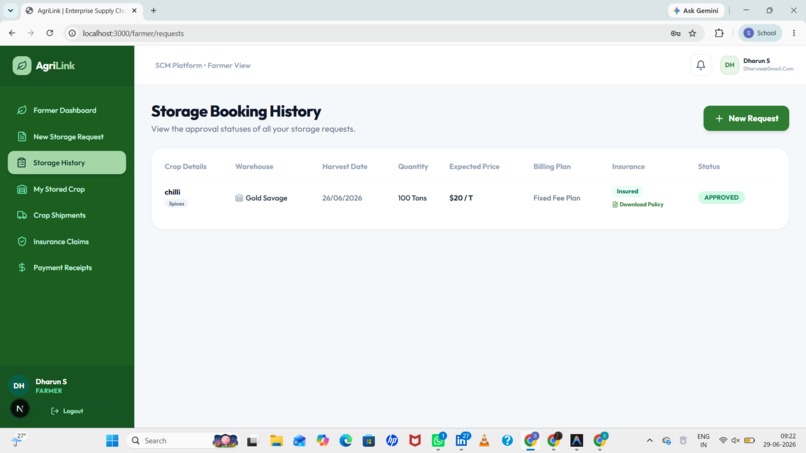Open LinkedIn from taskbar
This screenshot has height=453, width=806.
click(x=462, y=440)
